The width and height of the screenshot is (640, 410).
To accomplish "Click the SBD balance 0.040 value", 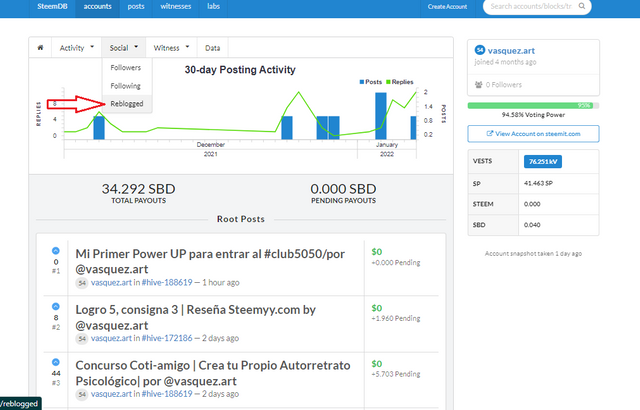I will tap(532, 225).
